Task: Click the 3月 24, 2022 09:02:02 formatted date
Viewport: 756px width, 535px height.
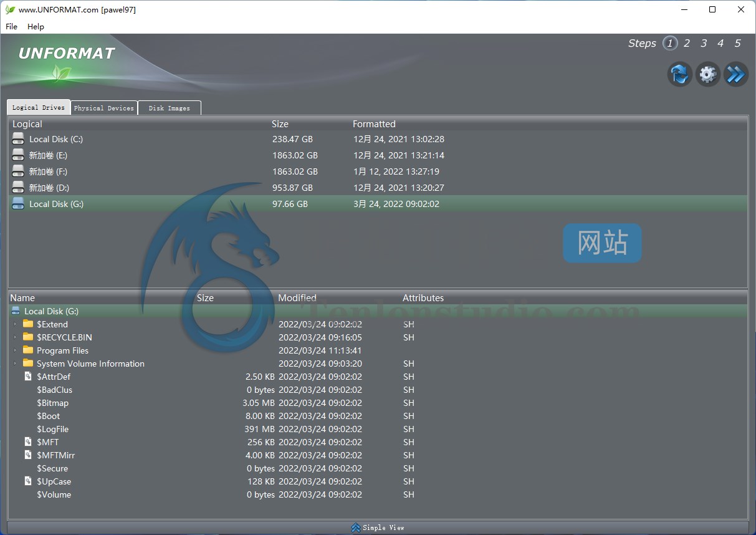Action: (x=396, y=204)
